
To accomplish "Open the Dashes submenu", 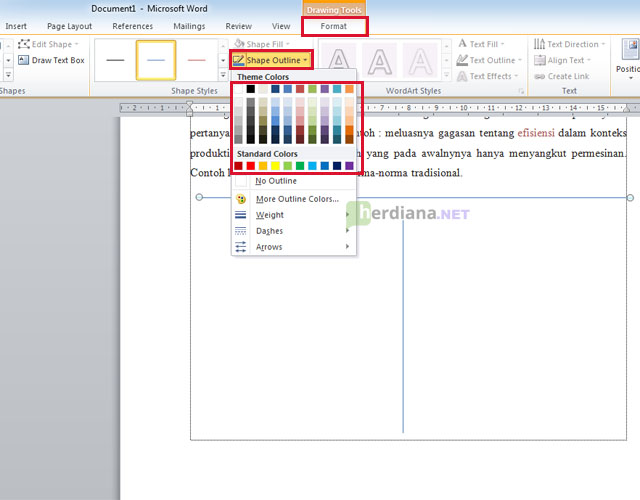I will (x=294, y=231).
